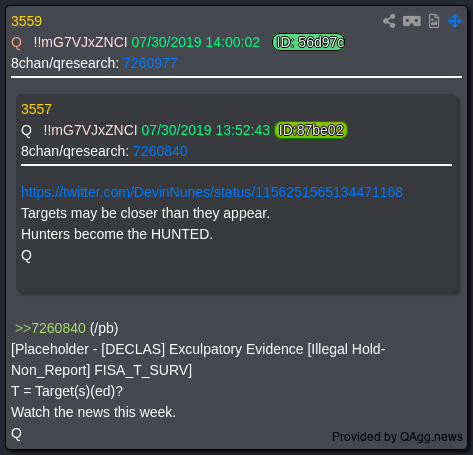Viewport: 473px width, 455px height.
Task: Click the 07/30/2019 13:52:43 timestamp
Action: tap(206, 130)
